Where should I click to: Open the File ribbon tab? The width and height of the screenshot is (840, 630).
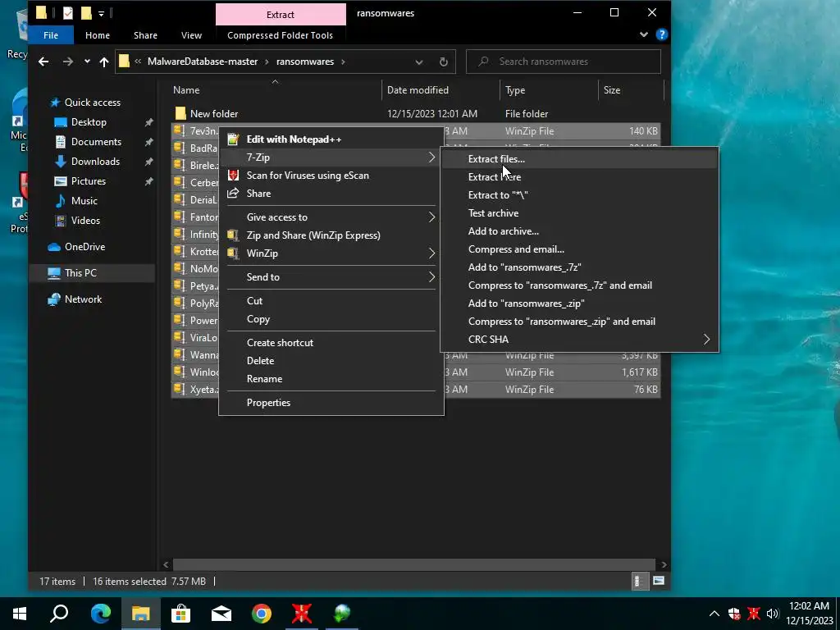51,35
